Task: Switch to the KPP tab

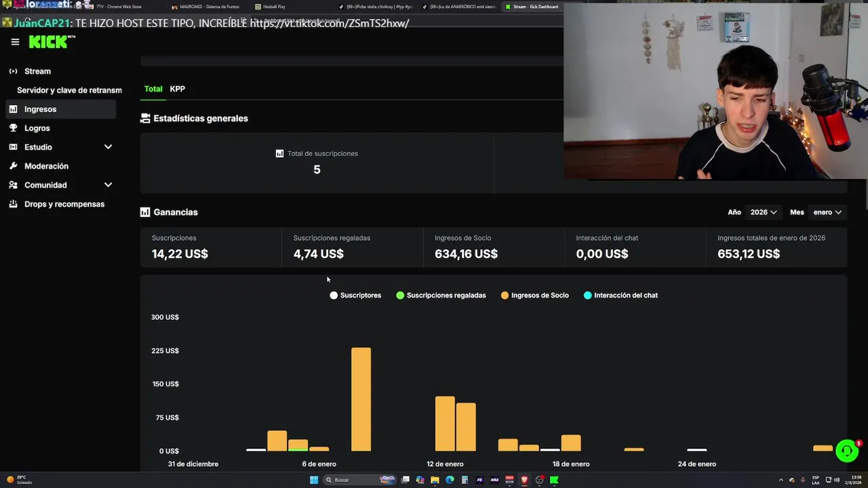Action: point(178,89)
